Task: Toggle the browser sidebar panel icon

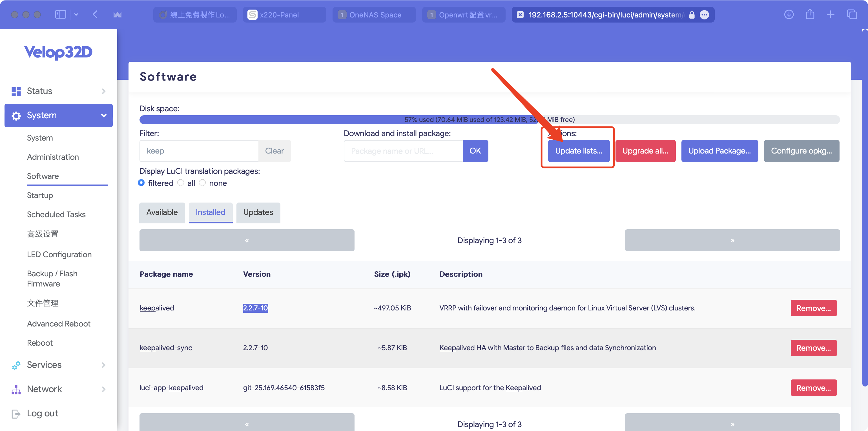Action: pos(60,14)
